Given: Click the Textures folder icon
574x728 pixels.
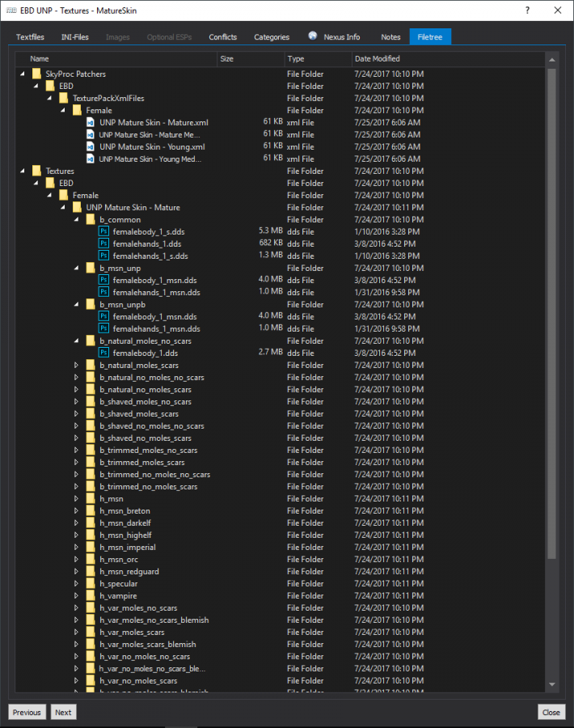Looking at the screenshot, I should pos(36,171).
